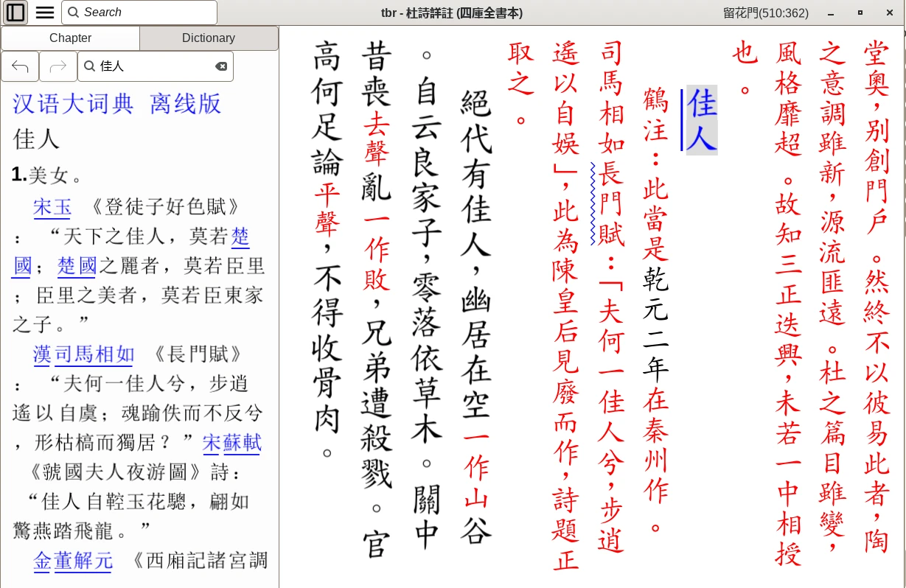Click the definition text 1.美女。

point(47,175)
